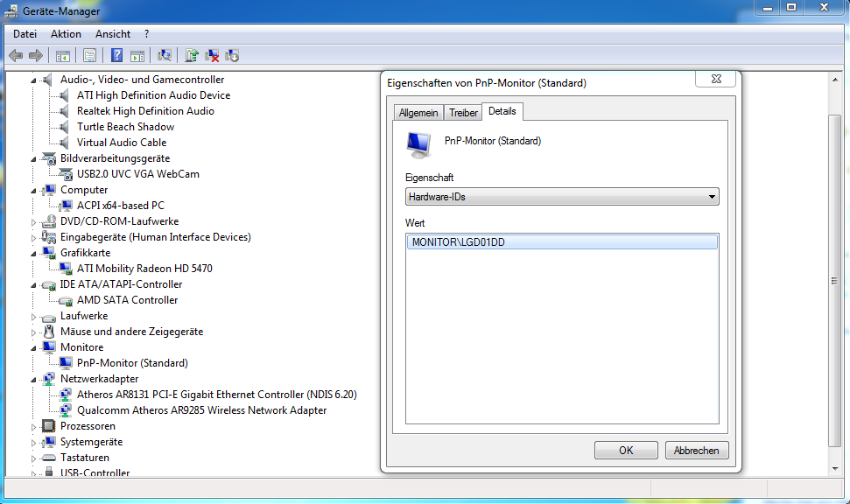Select the MONITOR\LGD01DD value row
Viewport: 850px width, 504px height.
click(x=562, y=242)
